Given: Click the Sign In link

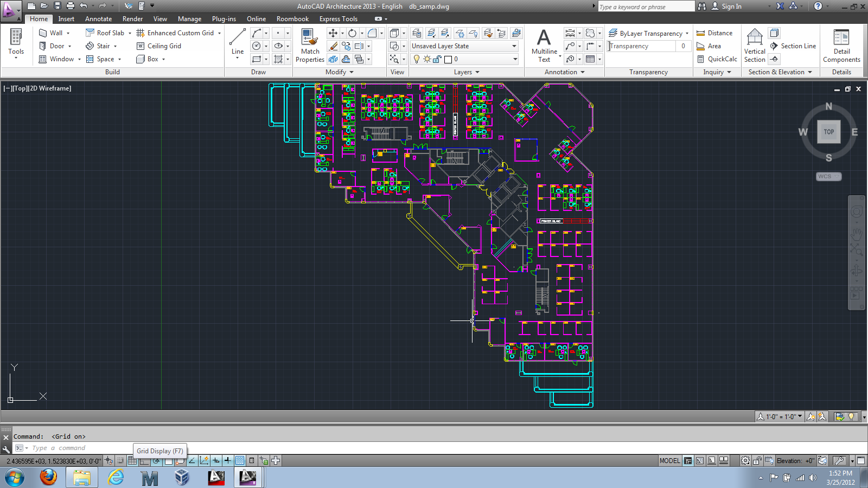Looking at the screenshot, I should pos(731,7).
